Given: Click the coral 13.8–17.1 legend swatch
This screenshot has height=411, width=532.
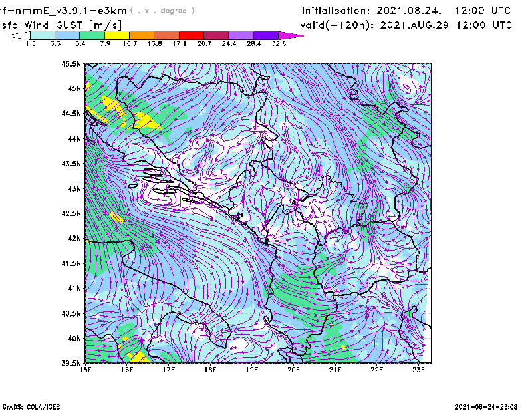Looking at the screenshot, I should tap(167, 35).
